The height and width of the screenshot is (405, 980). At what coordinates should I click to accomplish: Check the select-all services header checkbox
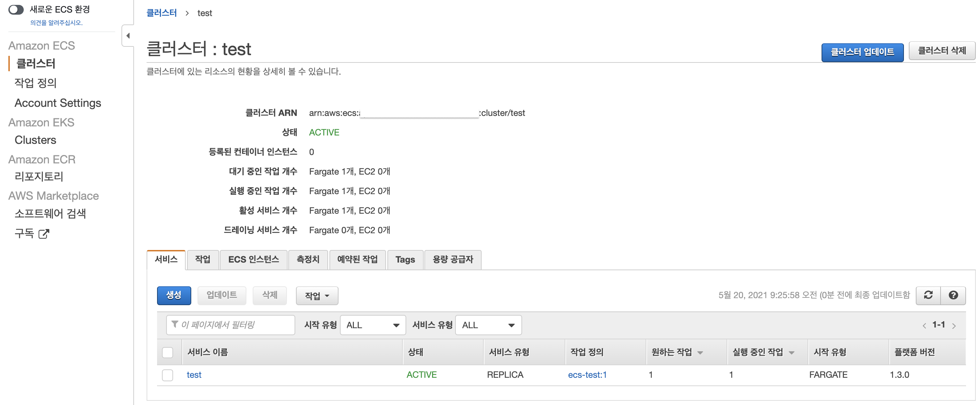[x=168, y=352]
